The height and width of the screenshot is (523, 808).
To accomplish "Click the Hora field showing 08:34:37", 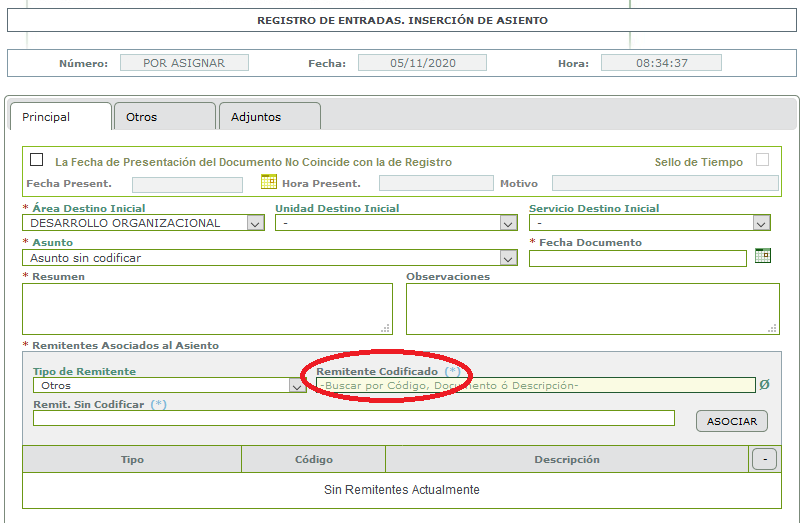I will [661, 63].
